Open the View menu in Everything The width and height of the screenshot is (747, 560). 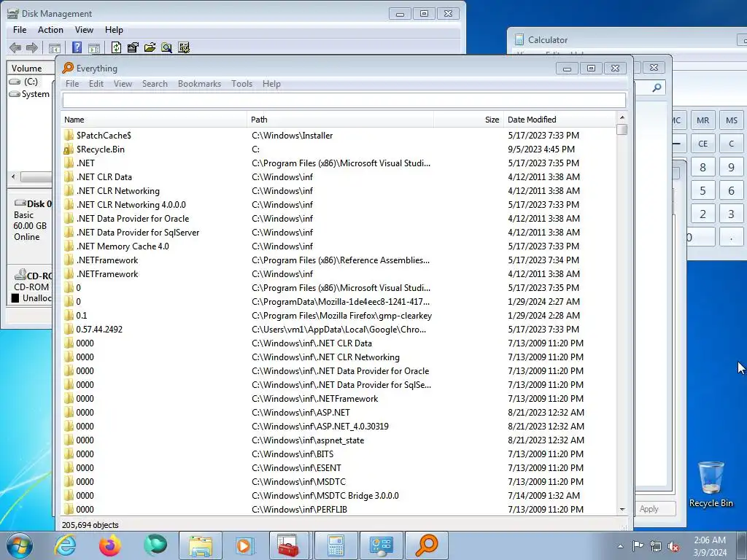pyautogui.click(x=123, y=84)
